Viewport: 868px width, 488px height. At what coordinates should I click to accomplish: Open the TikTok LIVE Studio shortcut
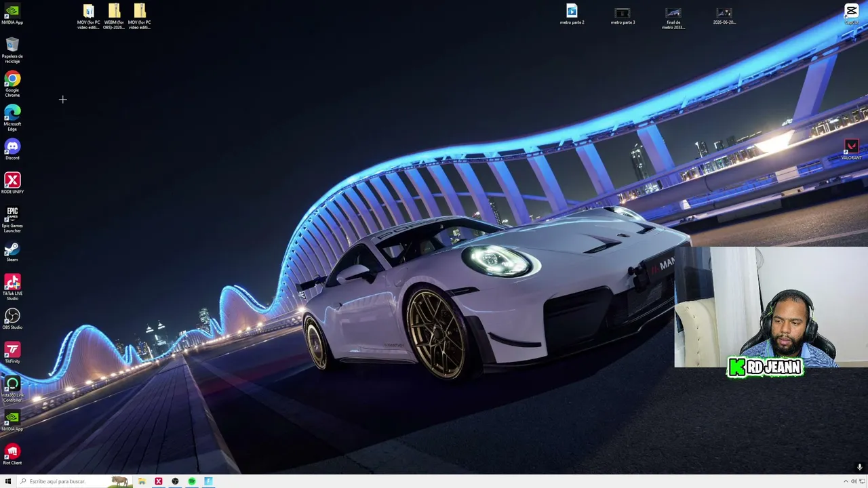pos(12,288)
